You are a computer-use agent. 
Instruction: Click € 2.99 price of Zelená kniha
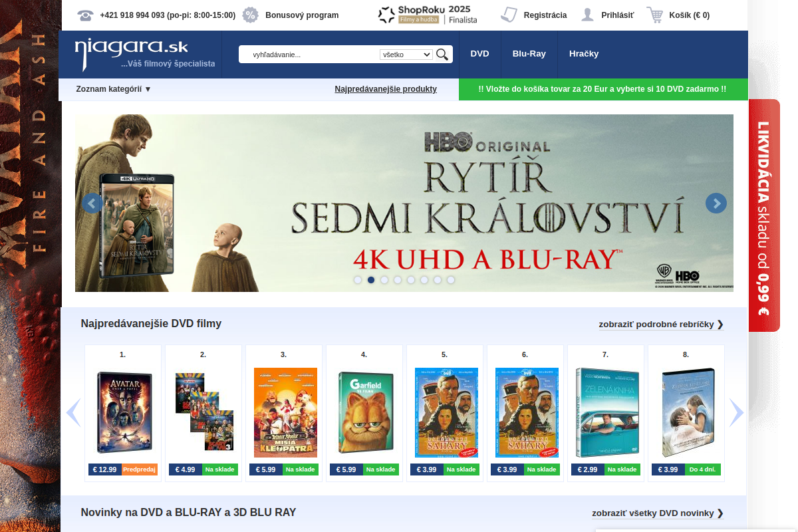pos(587,469)
